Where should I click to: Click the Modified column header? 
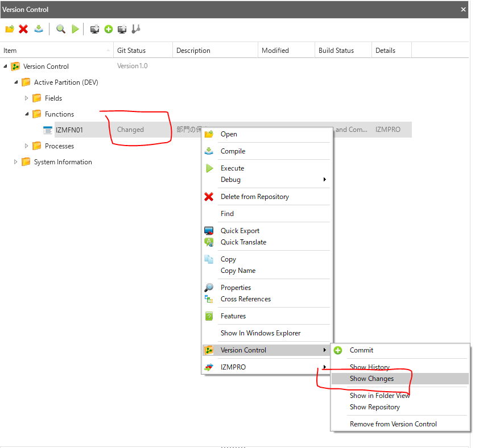click(x=286, y=51)
